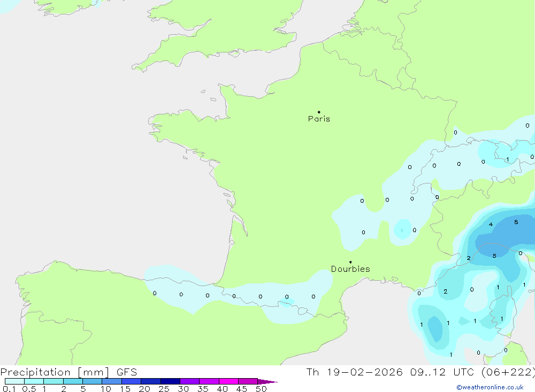This screenshot has width=535, height=392.
Task: Open the weatheronline.co.uk copyright link
Action: 490,387
